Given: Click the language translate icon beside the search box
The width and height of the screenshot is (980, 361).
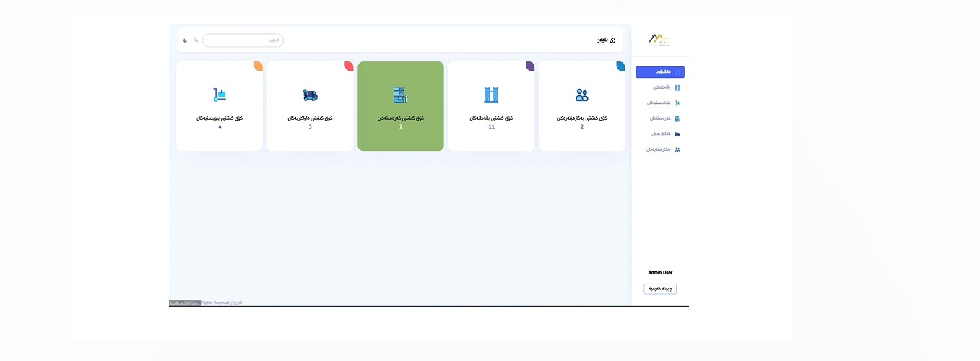Looking at the screenshot, I should point(196,40).
